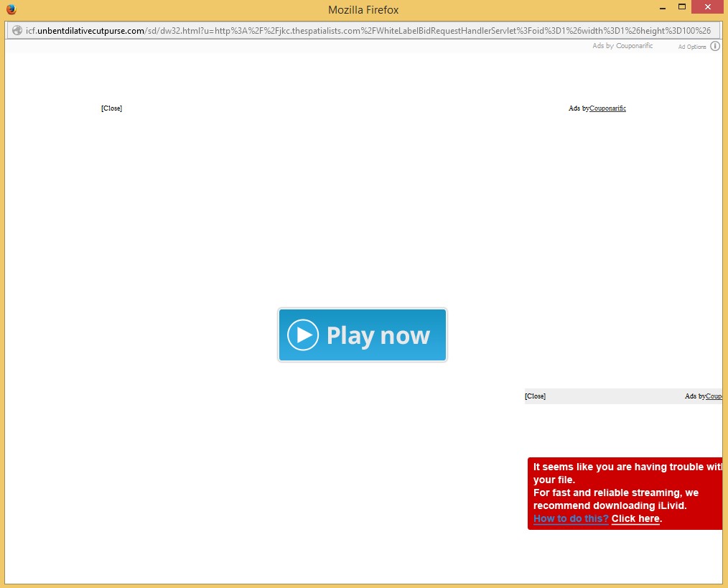Click the ad info circle icon
This screenshot has width=728, height=588.
[715, 46]
